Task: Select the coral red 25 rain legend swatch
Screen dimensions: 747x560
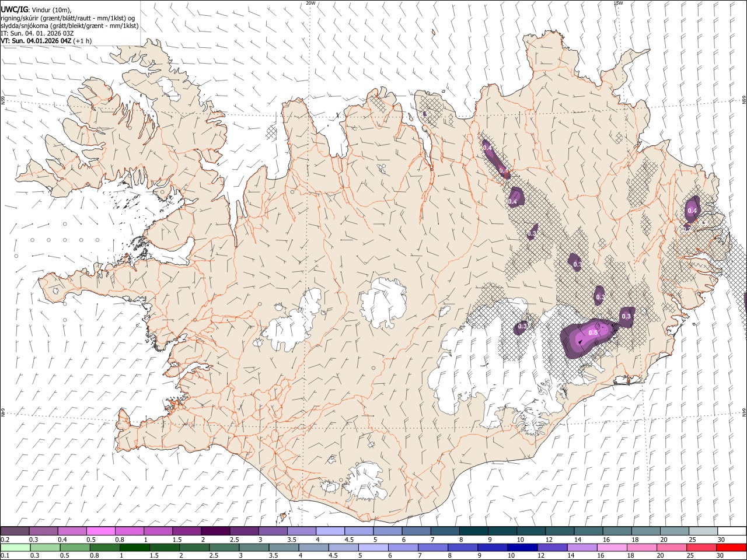Action: coord(701,547)
